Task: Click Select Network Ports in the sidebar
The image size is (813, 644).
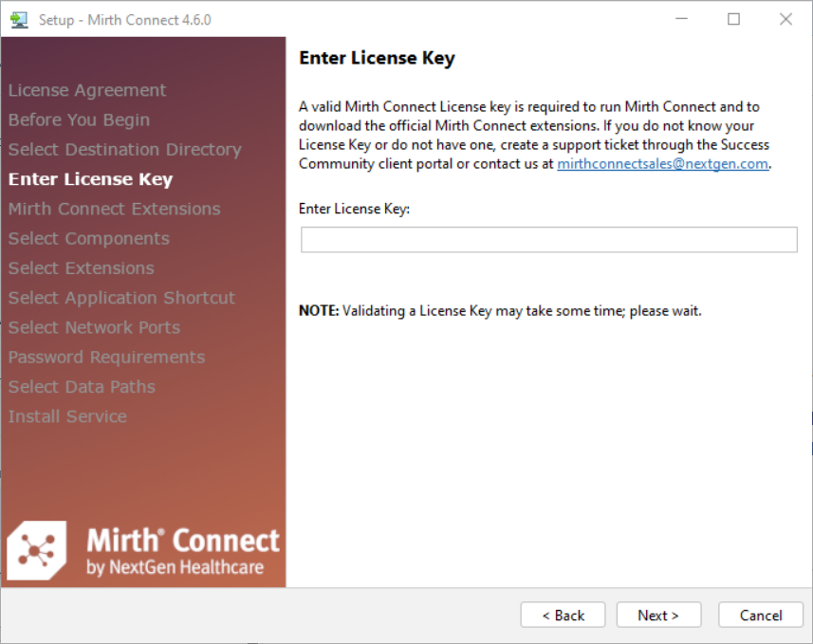Action: point(94,327)
